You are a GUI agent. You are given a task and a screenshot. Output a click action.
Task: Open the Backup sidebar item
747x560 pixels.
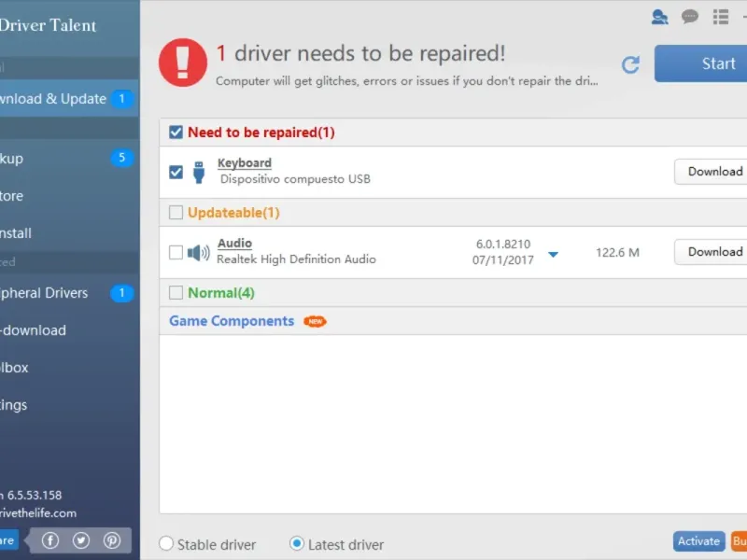pos(69,158)
